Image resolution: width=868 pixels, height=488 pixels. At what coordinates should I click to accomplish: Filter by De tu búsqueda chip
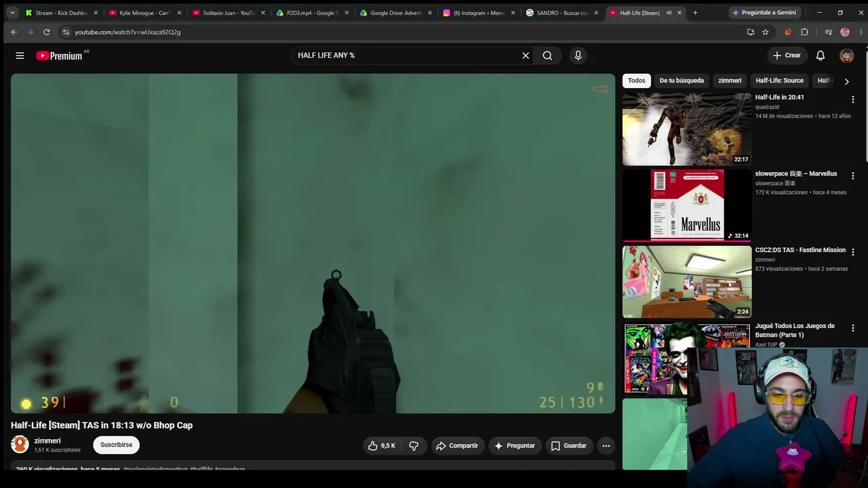(x=682, y=81)
